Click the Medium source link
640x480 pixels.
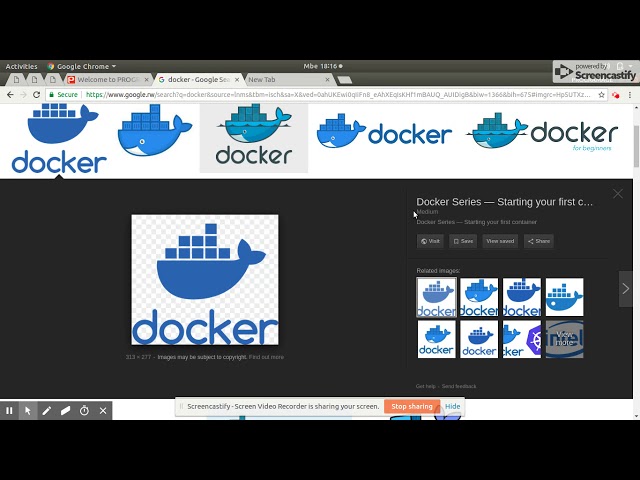tap(427, 211)
